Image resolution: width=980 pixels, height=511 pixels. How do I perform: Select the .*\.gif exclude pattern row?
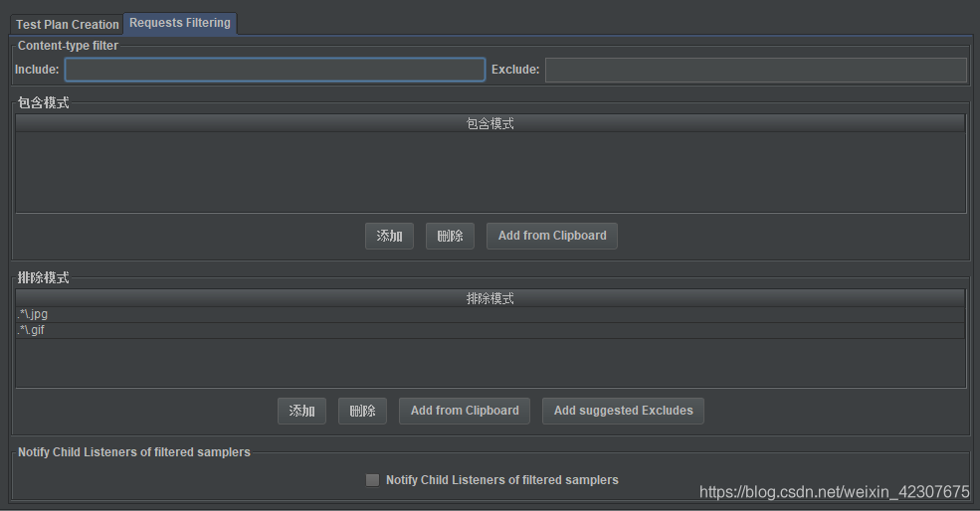pyautogui.click(x=490, y=330)
